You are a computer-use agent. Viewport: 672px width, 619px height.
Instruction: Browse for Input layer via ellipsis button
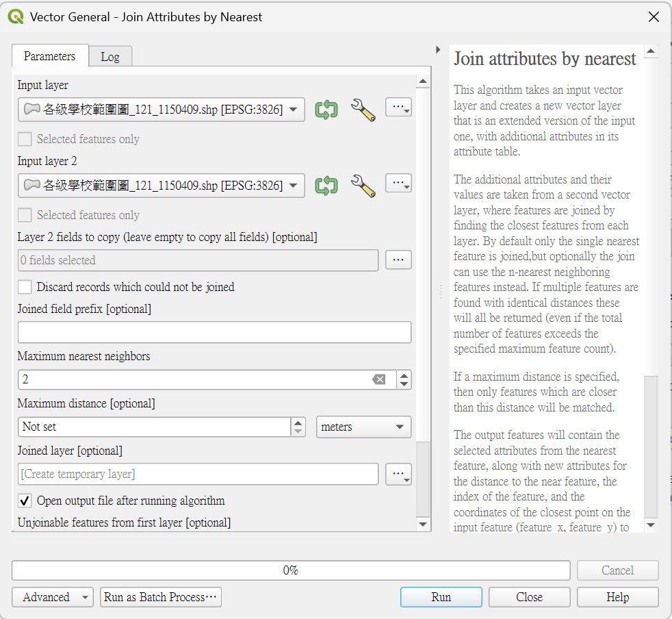coord(398,108)
